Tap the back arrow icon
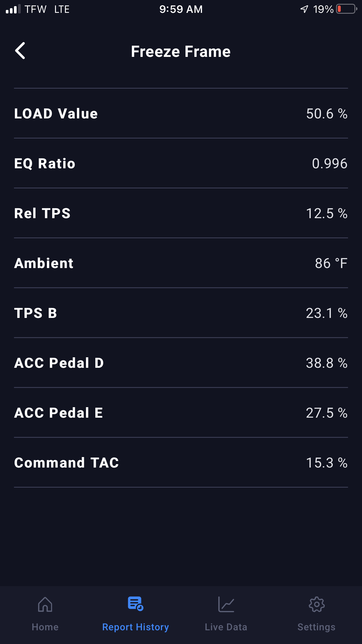This screenshot has width=362, height=644. point(20,51)
